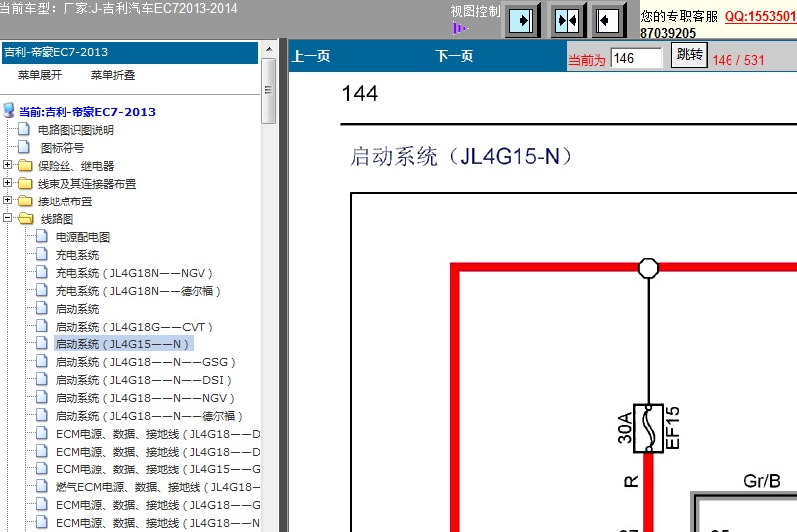Click the EF15 fuse label in diagram
This screenshot has height=532, width=797.
tap(672, 428)
